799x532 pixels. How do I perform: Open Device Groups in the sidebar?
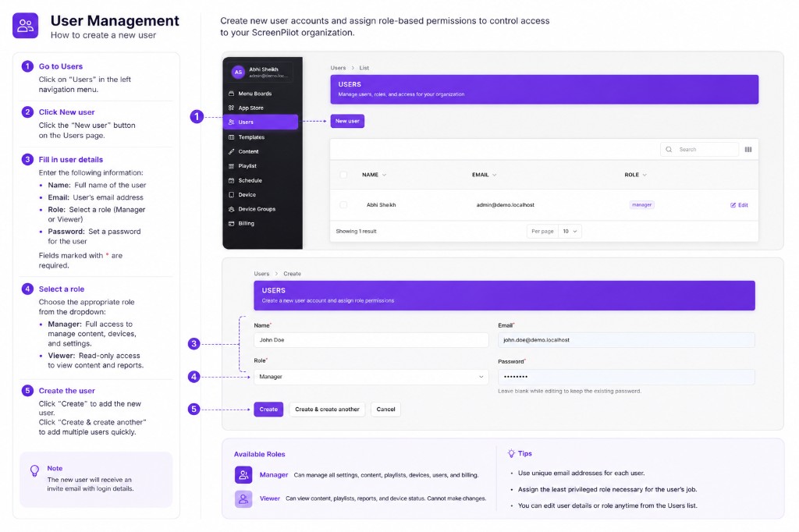261,209
